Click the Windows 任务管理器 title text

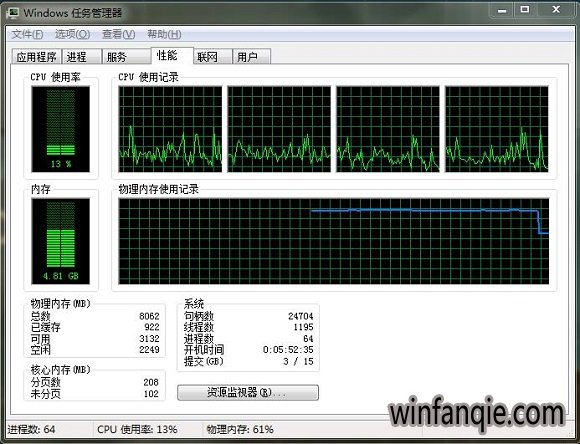click(73, 13)
